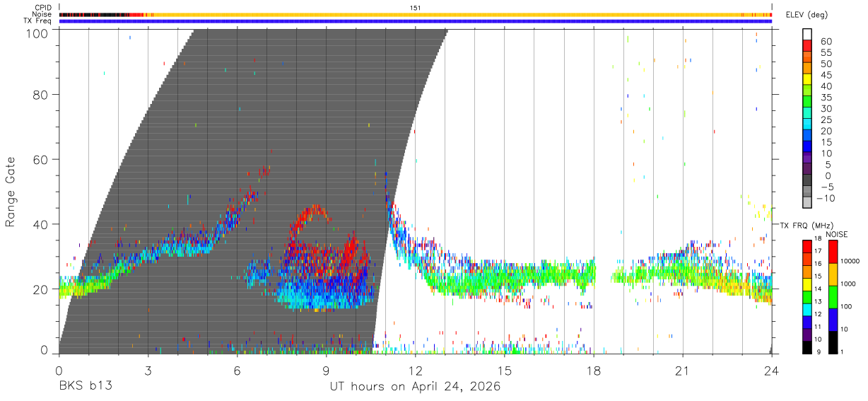
Task: Click the '10000' value in NOISE legend
Action: pos(852,262)
